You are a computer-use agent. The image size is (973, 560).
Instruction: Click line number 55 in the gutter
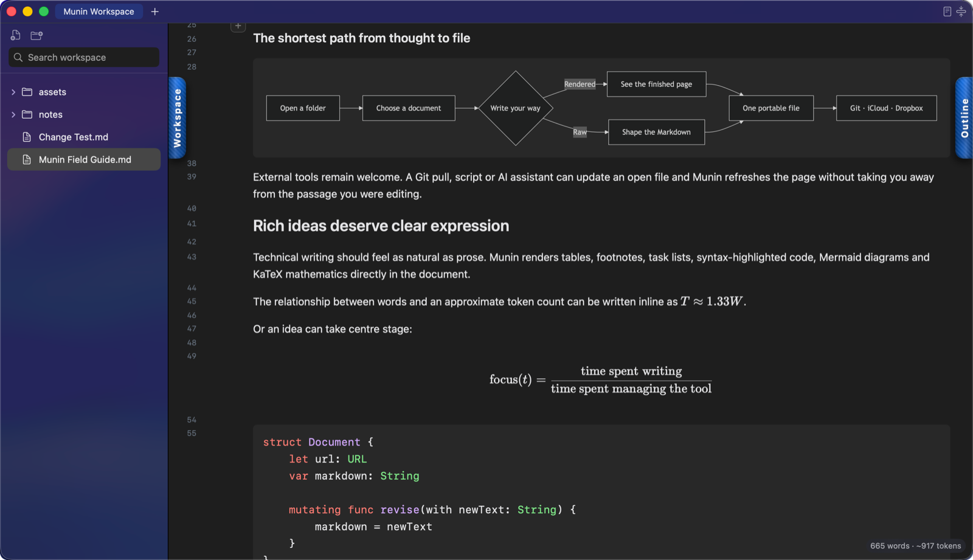point(192,434)
